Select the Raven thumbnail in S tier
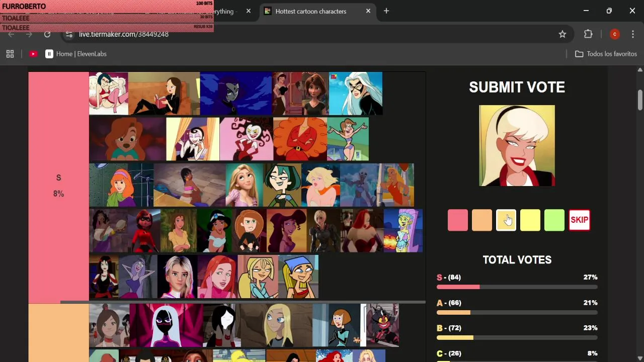Viewport: 644px width, 362px height. pos(236,94)
